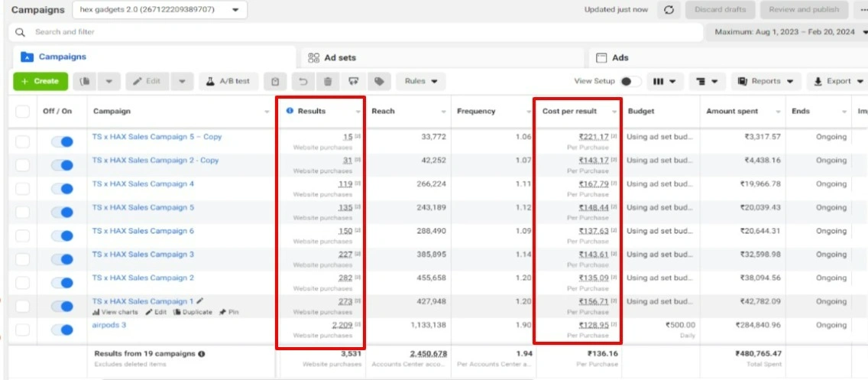Click the tag label icon in toolbar
The height and width of the screenshot is (380, 868).
click(378, 81)
